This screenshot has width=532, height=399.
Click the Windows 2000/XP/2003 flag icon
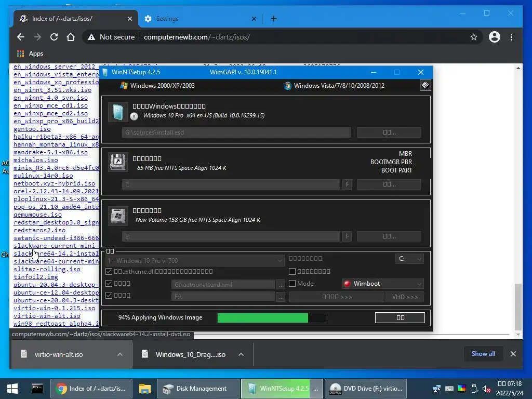(124, 86)
